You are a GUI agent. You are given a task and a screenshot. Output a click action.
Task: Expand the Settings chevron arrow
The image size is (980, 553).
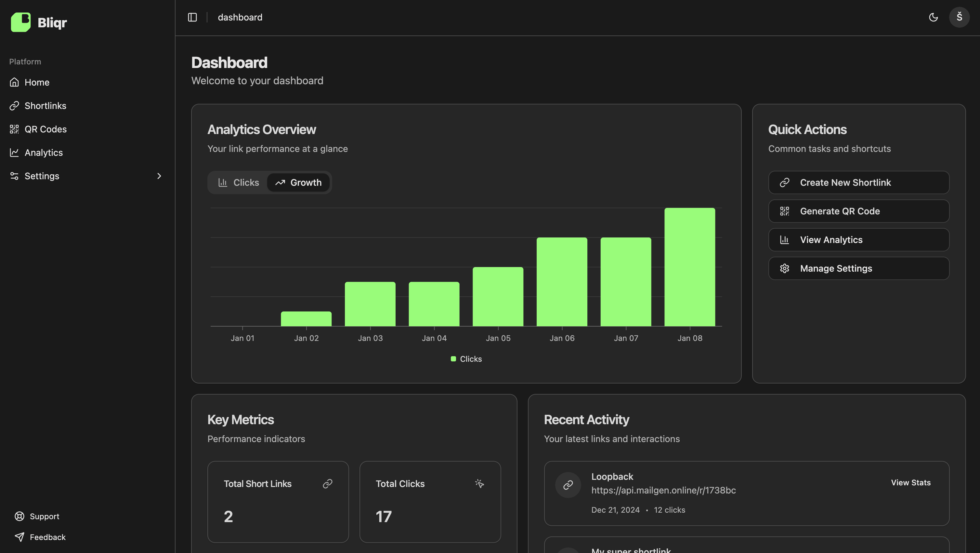point(159,176)
